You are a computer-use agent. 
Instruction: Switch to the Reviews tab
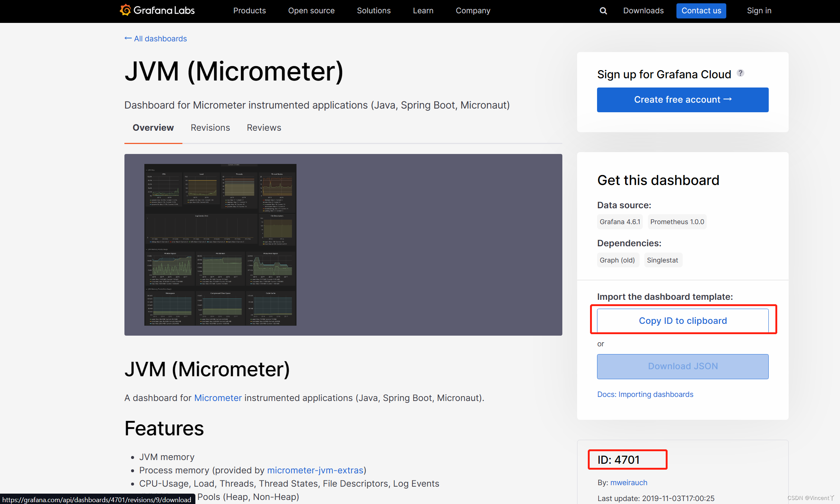pyautogui.click(x=264, y=128)
